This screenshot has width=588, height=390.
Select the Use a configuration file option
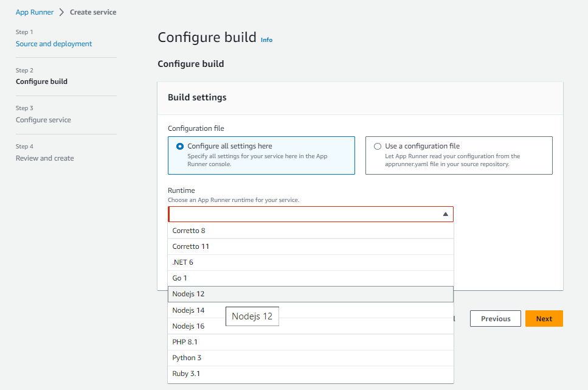point(378,145)
